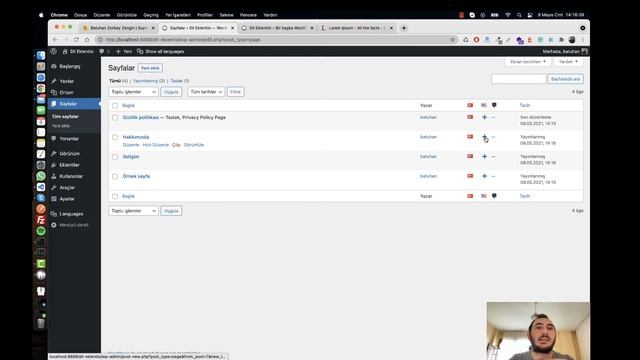Click the Turkish flag in the Hakkımızda row
The image size is (640, 360).
pos(470,137)
